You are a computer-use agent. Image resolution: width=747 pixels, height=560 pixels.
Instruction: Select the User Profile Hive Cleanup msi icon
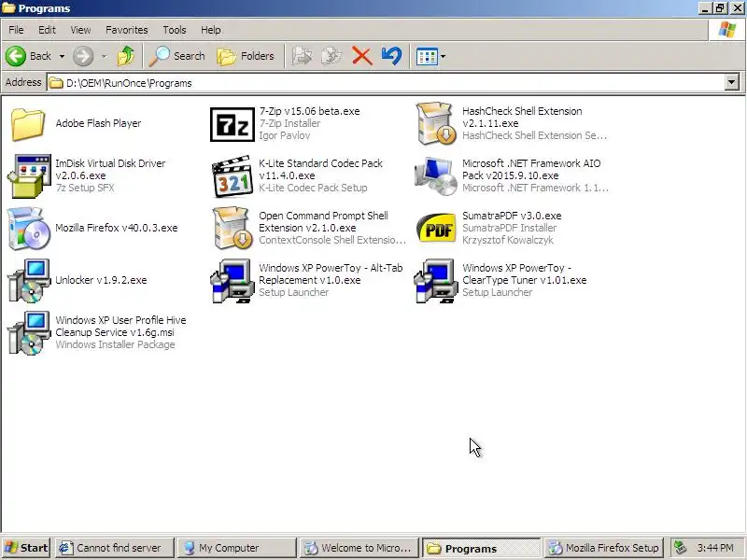[29, 333]
